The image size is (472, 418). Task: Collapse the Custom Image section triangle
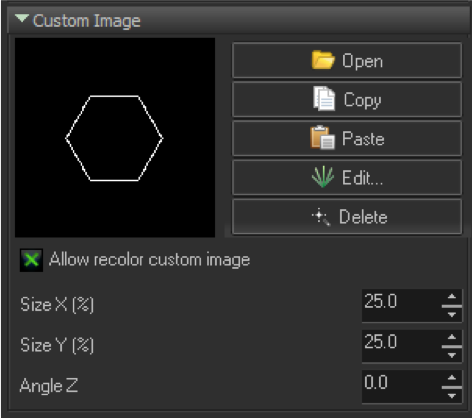pyautogui.click(x=22, y=18)
